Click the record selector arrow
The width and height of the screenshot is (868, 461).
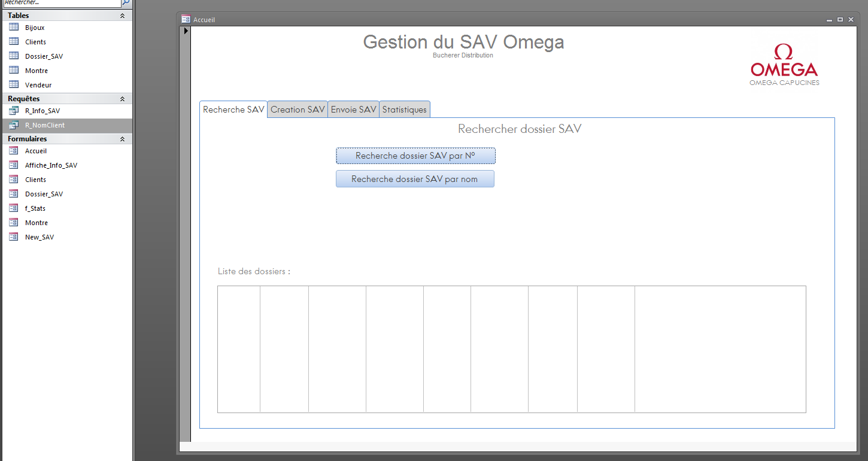click(x=186, y=31)
